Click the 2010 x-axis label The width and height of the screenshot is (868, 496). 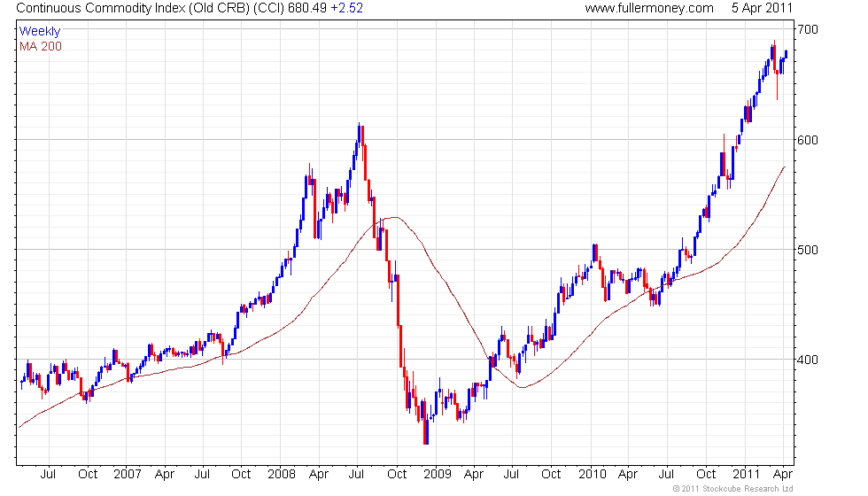click(x=593, y=474)
